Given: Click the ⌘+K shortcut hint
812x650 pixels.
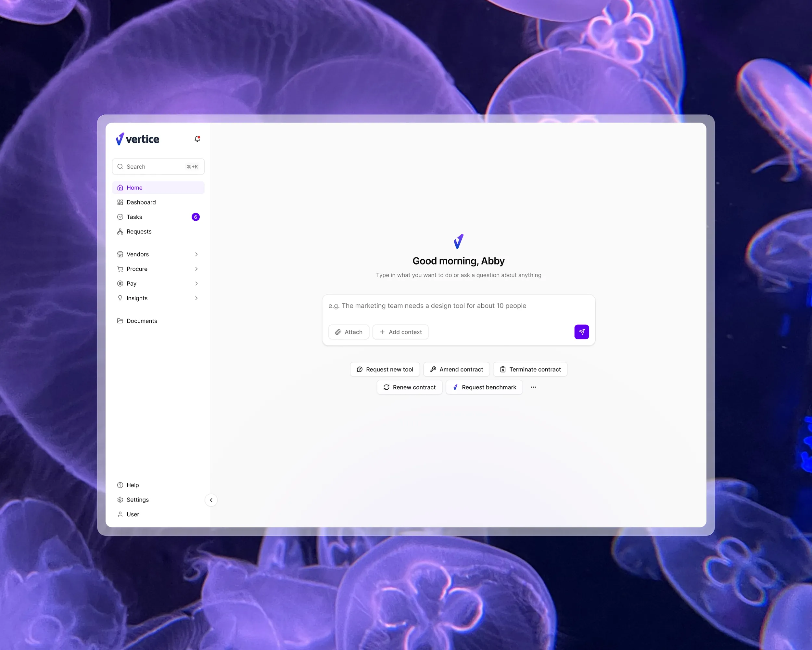Looking at the screenshot, I should [x=193, y=167].
